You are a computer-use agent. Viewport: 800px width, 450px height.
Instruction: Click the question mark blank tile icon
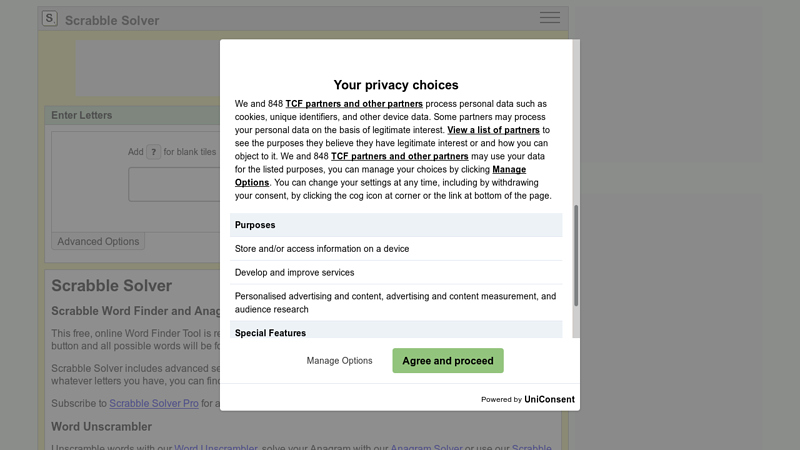coord(154,152)
